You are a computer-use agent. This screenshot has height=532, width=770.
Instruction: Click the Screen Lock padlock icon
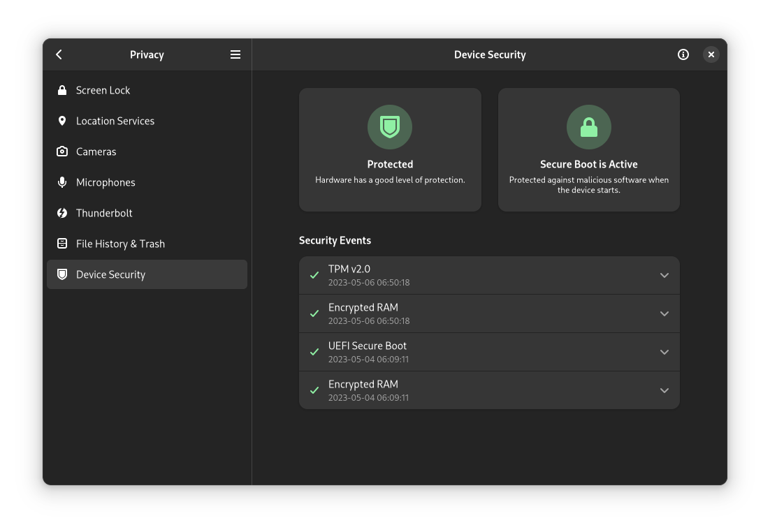tap(61, 90)
